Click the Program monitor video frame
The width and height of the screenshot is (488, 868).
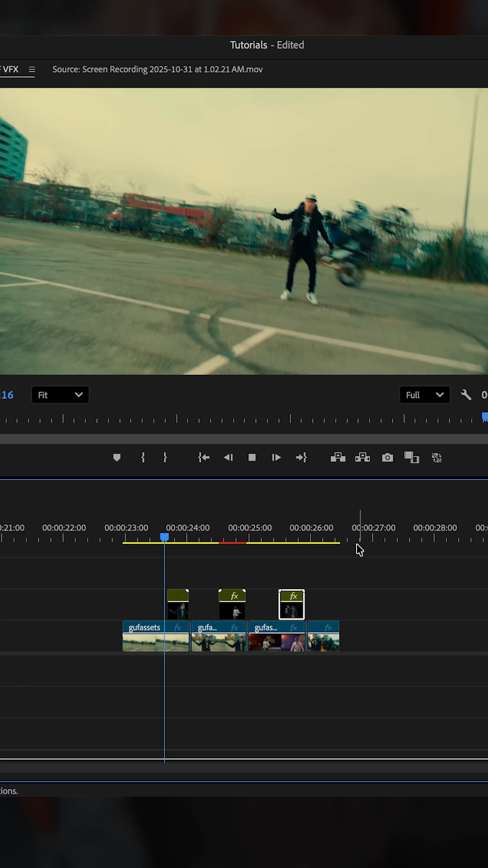click(244, 231)
